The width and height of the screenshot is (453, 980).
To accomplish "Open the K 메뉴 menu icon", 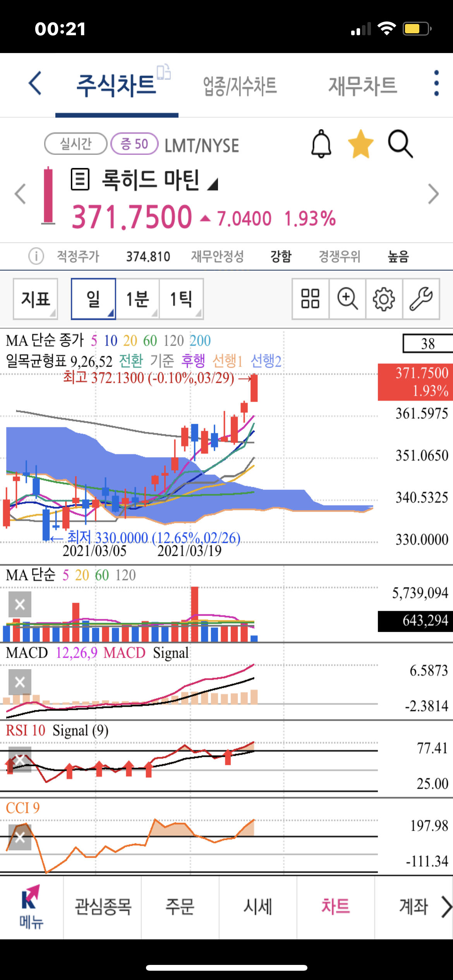I will click(x=31, y=907).
